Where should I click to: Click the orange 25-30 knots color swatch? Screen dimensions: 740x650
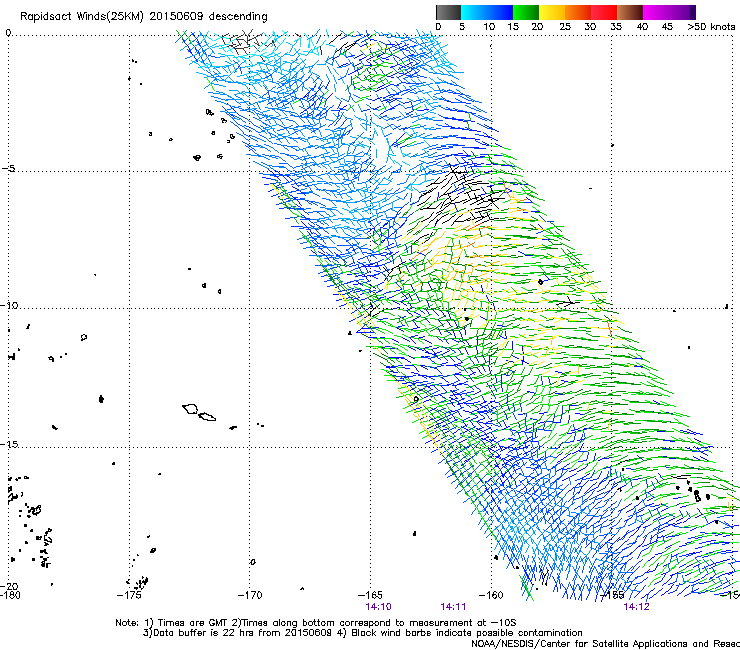click(x=578, y=12)
